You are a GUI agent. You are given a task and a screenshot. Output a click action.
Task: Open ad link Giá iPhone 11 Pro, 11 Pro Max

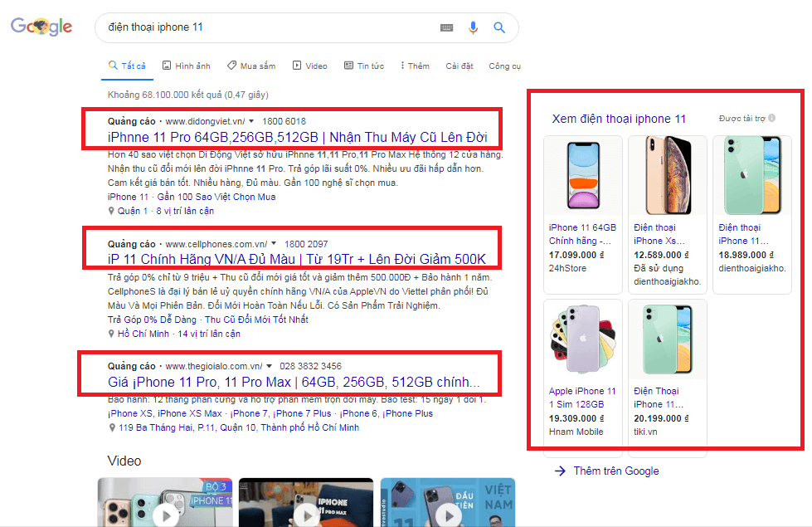pyautogui.click(x=294, y=383)
